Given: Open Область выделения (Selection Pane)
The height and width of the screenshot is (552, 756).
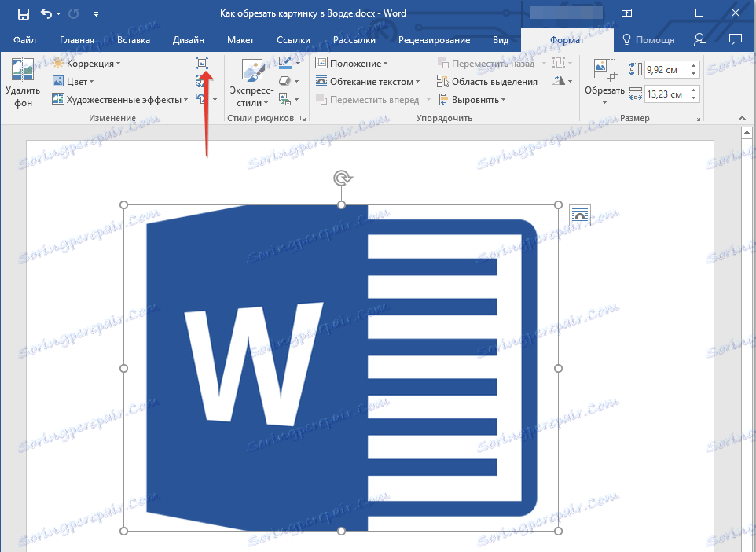Looking at the screenshot, I should tap(487, 82).
